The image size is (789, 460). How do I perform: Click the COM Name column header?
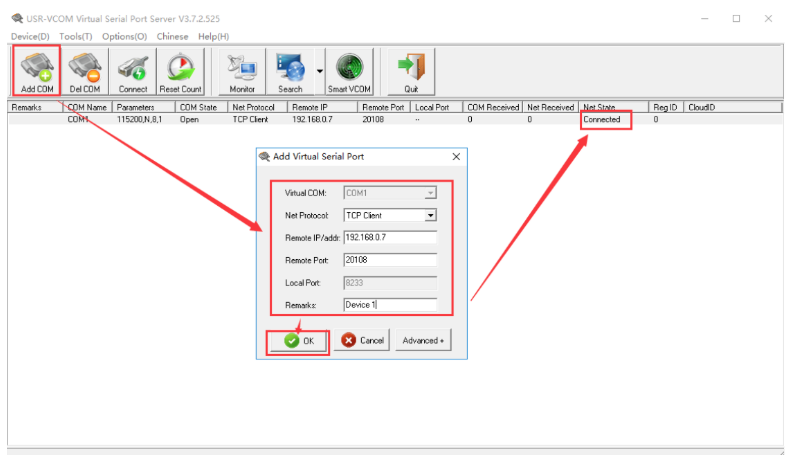click(88, 107)
